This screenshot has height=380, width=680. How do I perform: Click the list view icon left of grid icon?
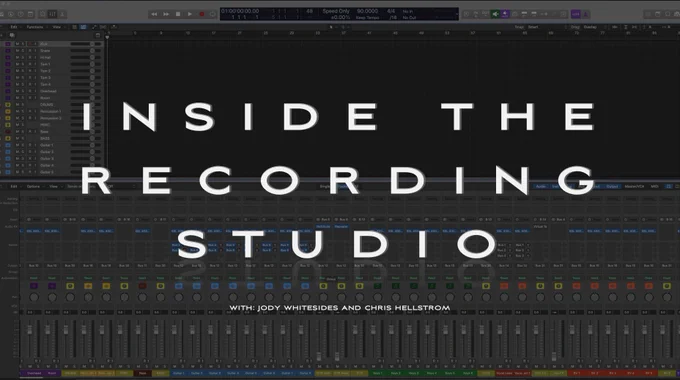pyautogui.click(x=75, y=27)
